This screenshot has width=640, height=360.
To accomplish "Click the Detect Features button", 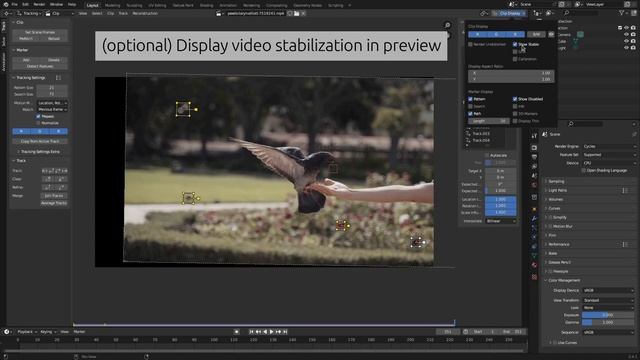I will 40,66.
